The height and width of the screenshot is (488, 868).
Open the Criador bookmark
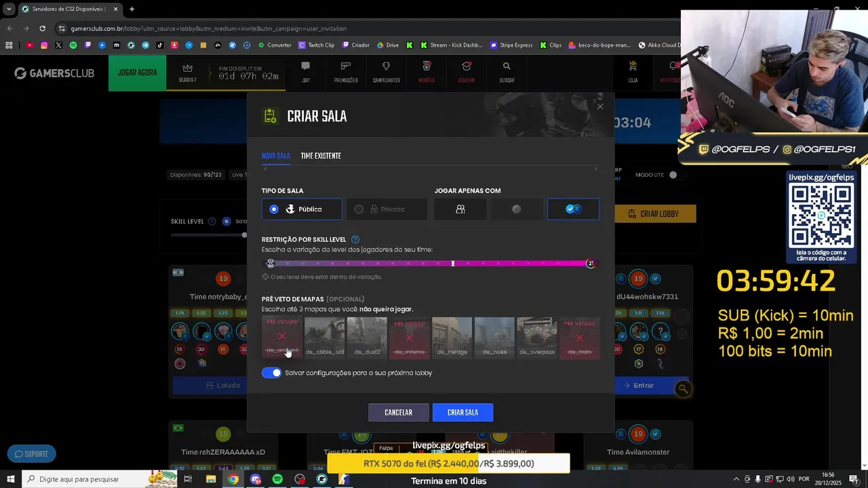click(356, 45)
